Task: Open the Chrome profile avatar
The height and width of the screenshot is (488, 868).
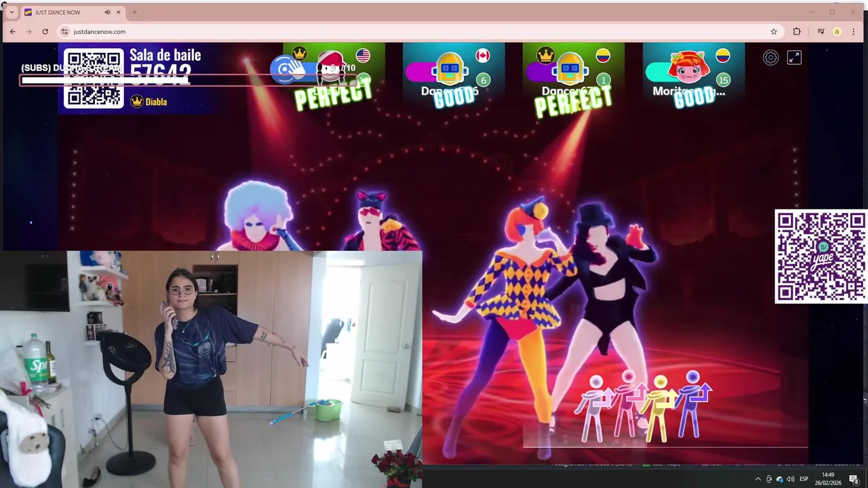Action: pos(837,31)
